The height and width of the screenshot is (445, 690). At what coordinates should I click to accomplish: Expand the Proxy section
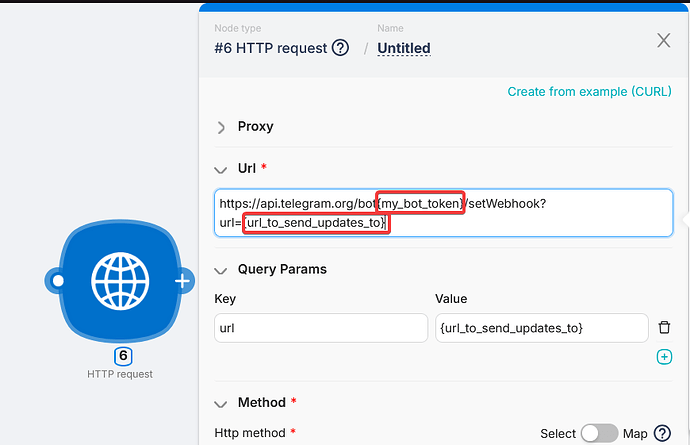pyautogui.click(x=221, y=127)
